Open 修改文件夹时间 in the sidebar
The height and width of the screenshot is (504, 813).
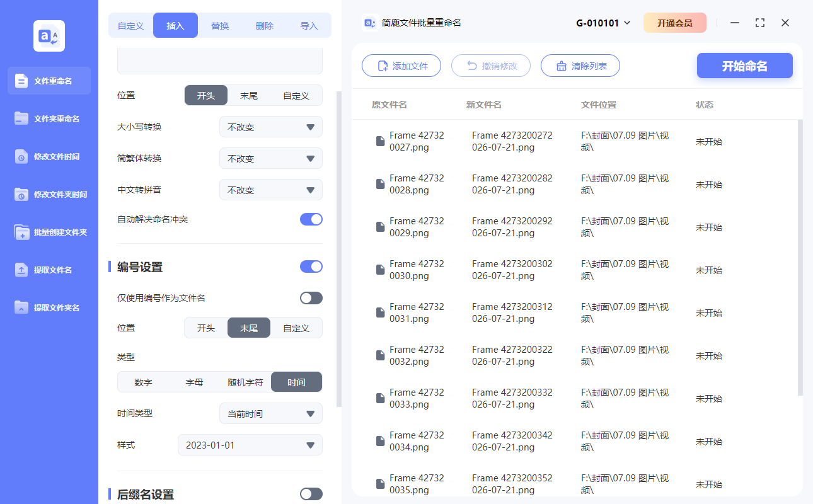[49, 194]
